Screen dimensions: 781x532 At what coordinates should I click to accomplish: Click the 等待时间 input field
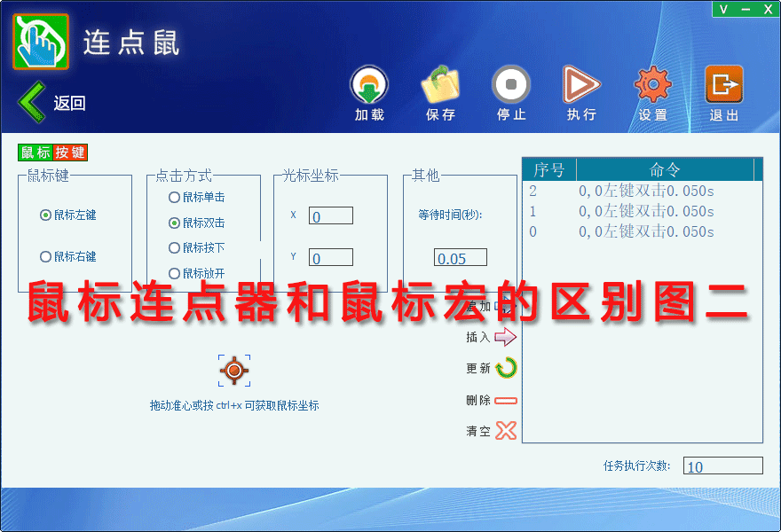[x=461, y=257]
